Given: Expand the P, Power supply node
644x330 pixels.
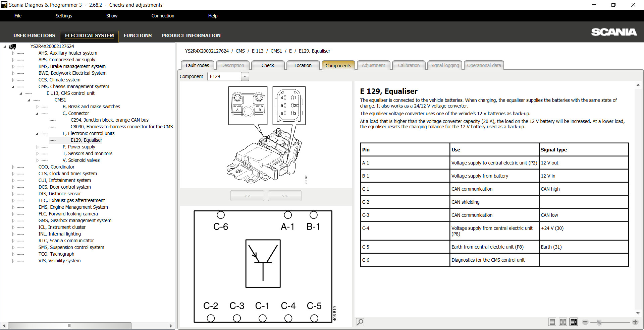Looking at the screenshot, I should pyautogui.click(x=38, y=147).
